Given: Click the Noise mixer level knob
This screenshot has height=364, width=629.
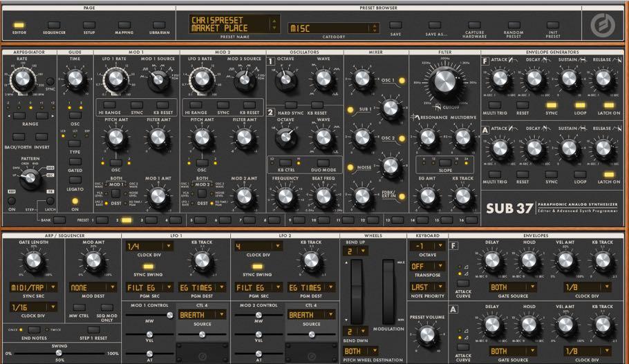Looking at the screenshot, I should (391, 166).
